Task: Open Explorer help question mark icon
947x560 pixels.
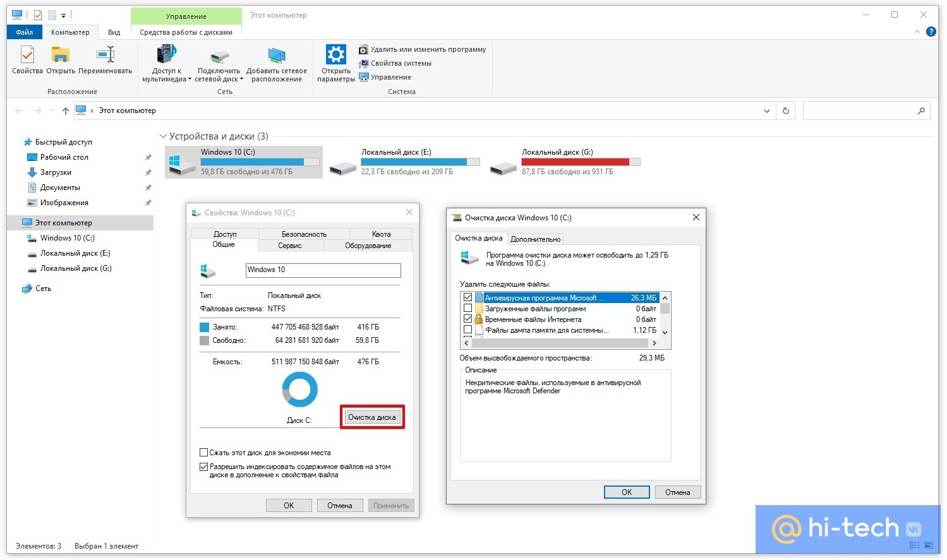Action: [931, 32]
